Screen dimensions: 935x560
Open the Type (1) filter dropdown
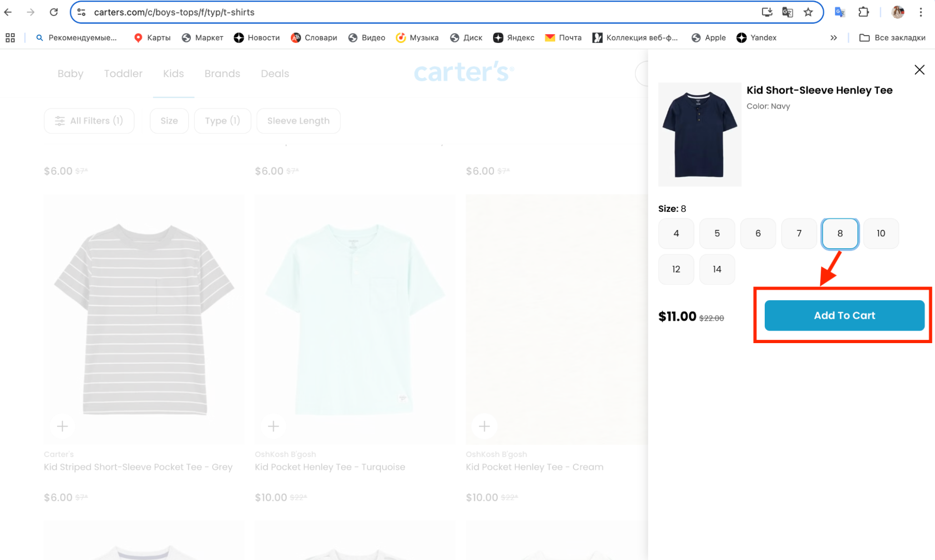[222, 121]
